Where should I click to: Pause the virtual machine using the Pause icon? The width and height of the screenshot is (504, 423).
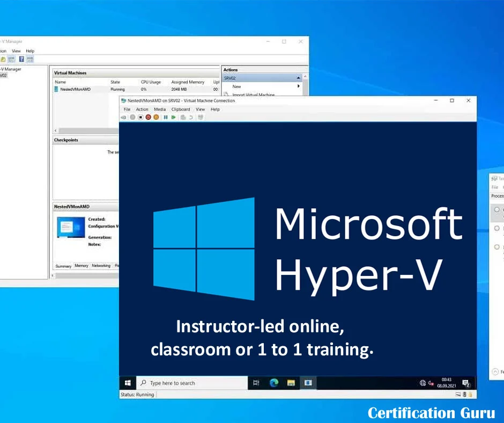point(166,117)
